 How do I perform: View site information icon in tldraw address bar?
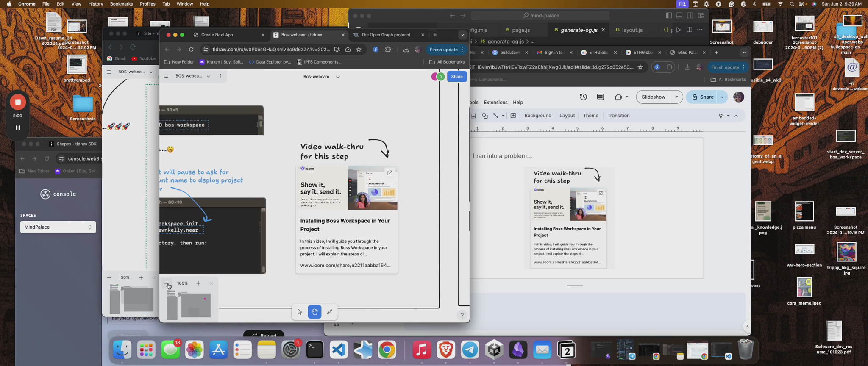click(206, 50)
